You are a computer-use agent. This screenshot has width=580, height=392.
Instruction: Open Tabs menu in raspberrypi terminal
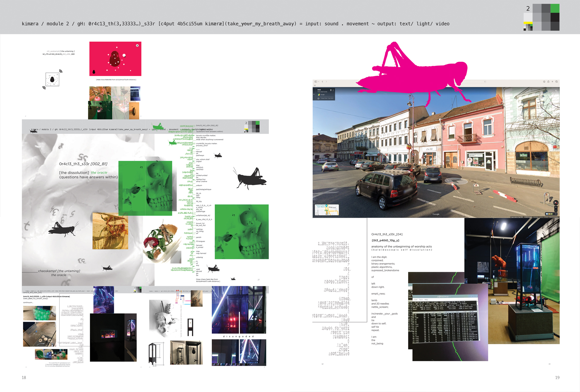click(x=421, y=300)
